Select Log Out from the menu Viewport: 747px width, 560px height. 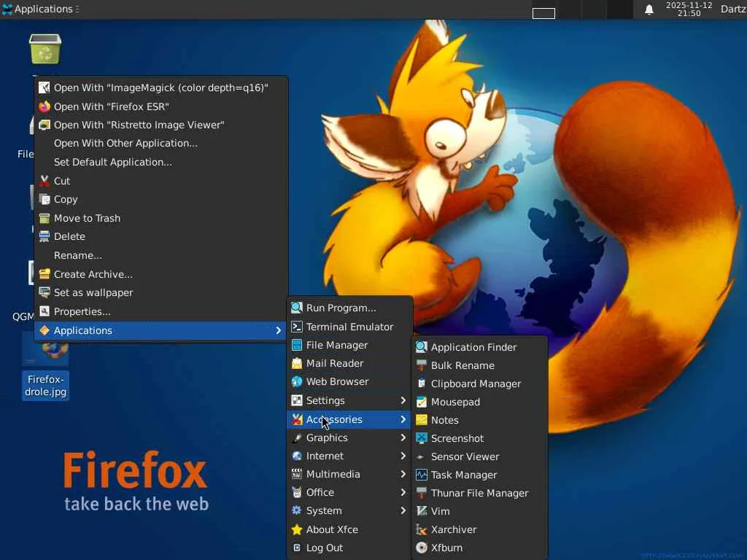pyautogui.click(x=349, y=548)
